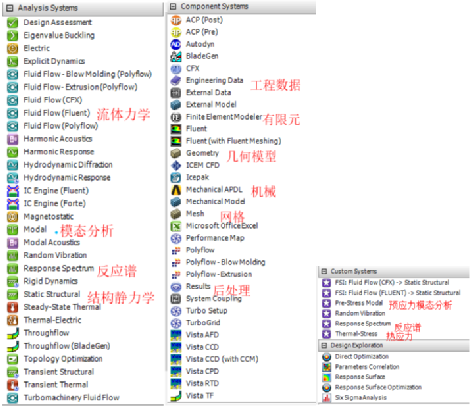Click the Electric analysis icon

pos(13,48)
